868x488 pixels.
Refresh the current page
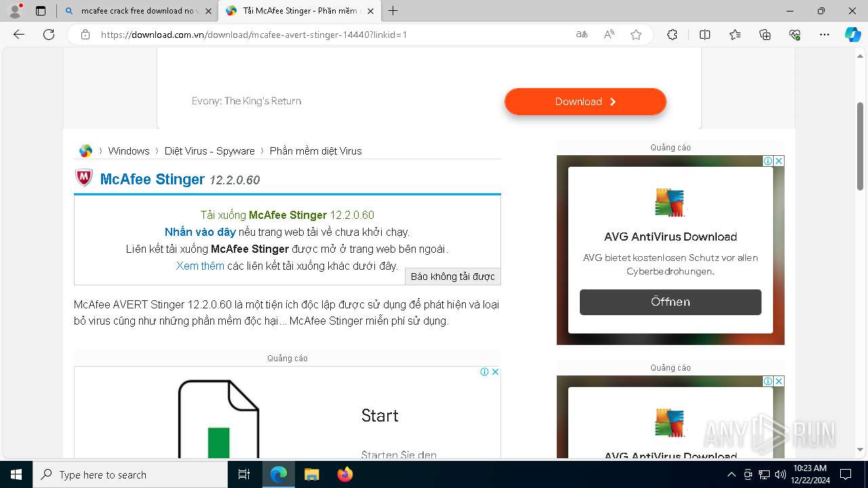click(49, 35)
